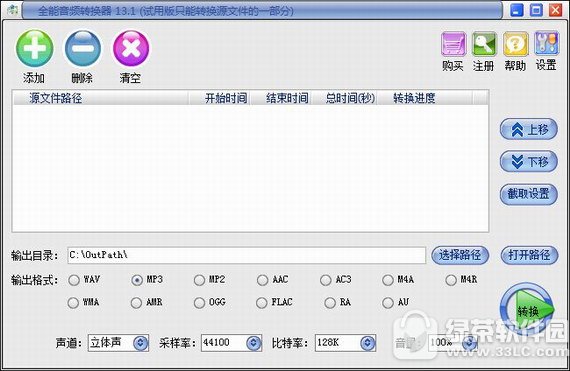Click the 转换进度 column header

pyautogui.click(x=425, y=98)
